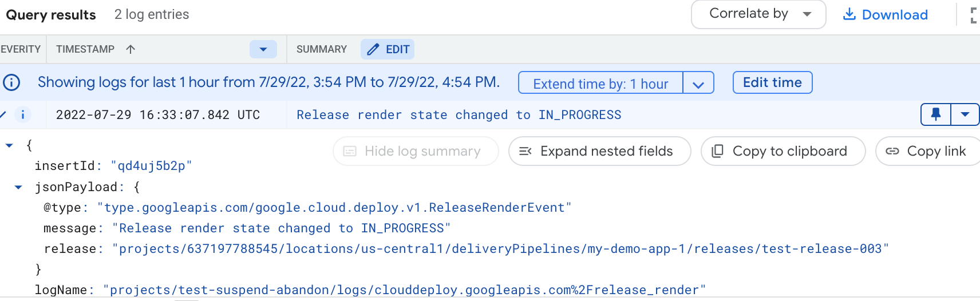Screen dimensions: 980x301
Task: Copy log entry to clipboard
Action: tap(783, 151)
